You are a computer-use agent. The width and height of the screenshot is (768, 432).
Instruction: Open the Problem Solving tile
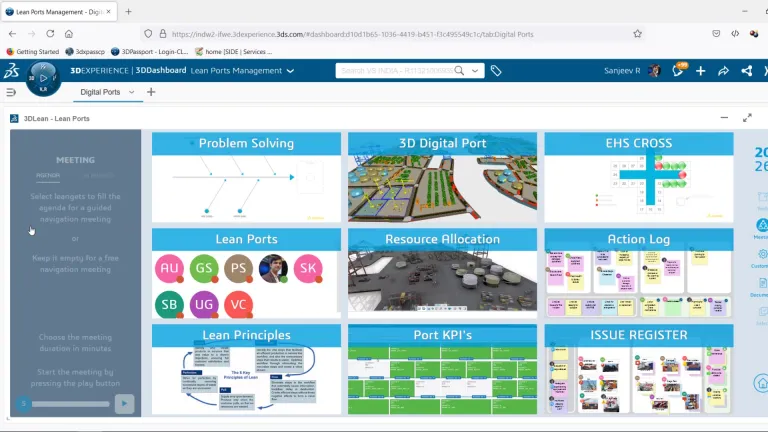point(246,177)
